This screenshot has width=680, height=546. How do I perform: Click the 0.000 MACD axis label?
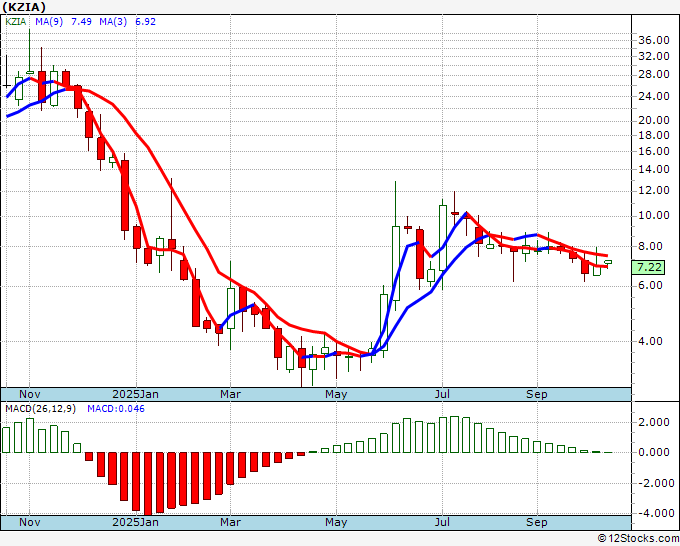654,452
